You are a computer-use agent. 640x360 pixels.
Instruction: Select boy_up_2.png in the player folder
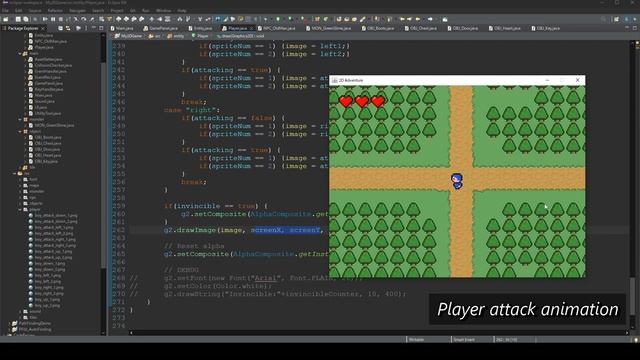point(44,305)
